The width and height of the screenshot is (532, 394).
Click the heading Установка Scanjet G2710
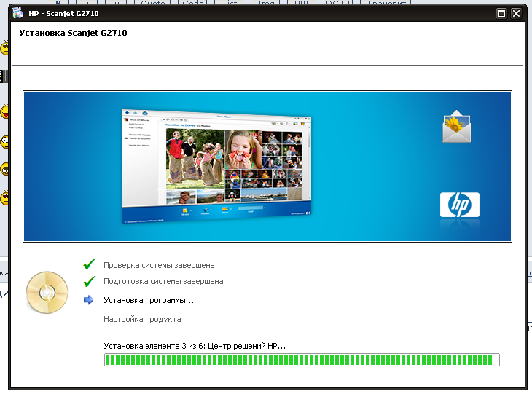[74, 33]
